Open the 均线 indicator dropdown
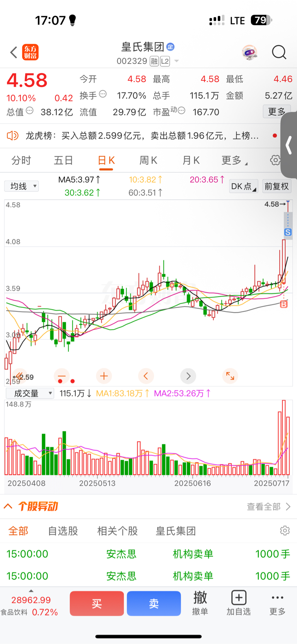The image size is (297, 644). (22, 186)
